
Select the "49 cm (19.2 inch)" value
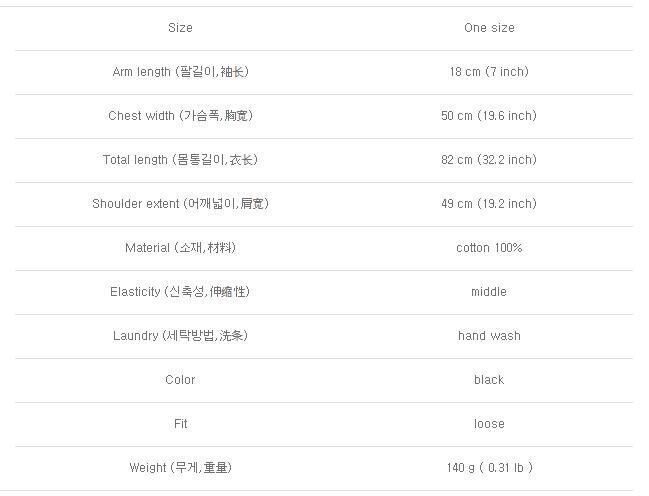coord(489,204)
